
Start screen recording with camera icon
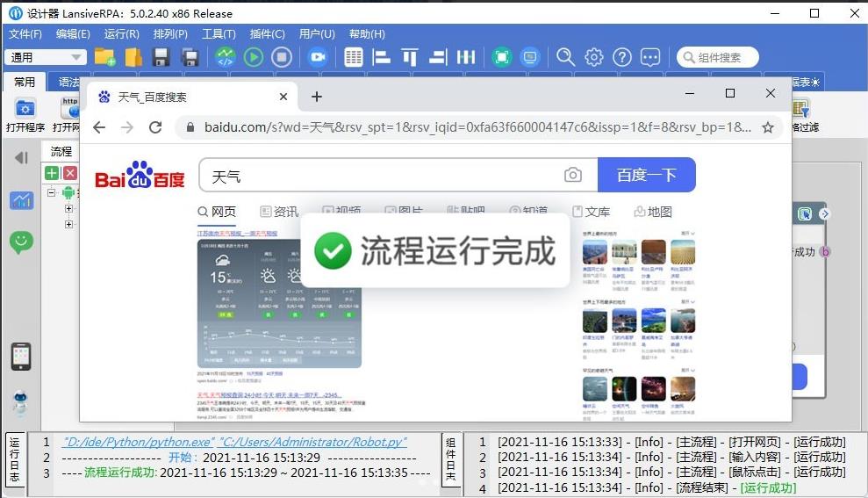click(317, 57)
